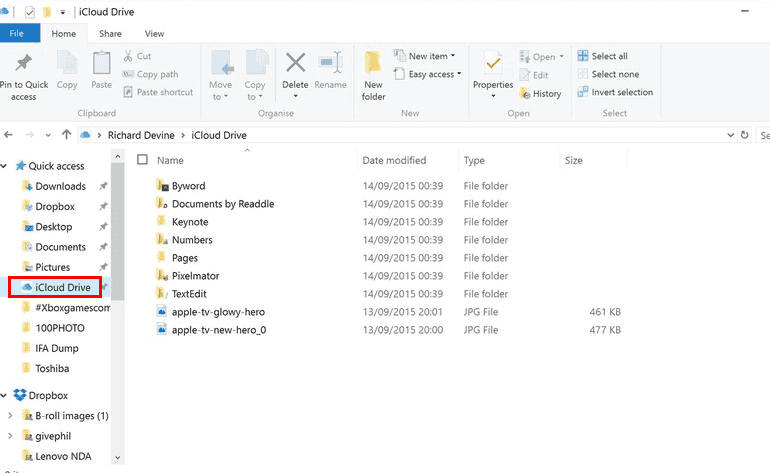
Task: Collapse the Quick access tree section
Action: (x=7, y=166)
